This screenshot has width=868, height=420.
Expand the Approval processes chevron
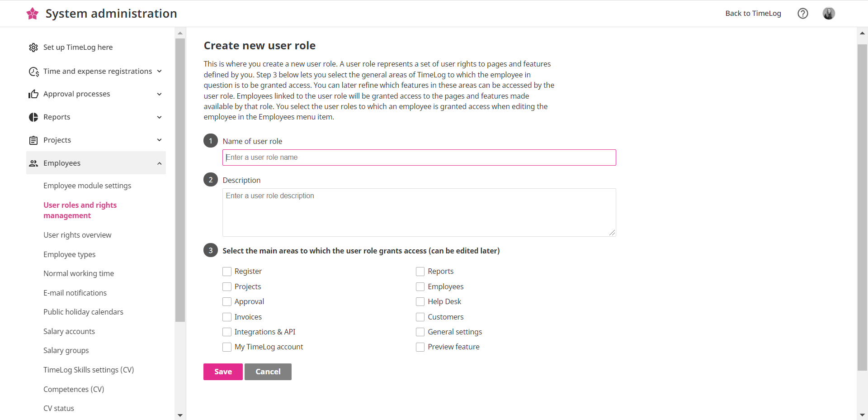point(159,94)
